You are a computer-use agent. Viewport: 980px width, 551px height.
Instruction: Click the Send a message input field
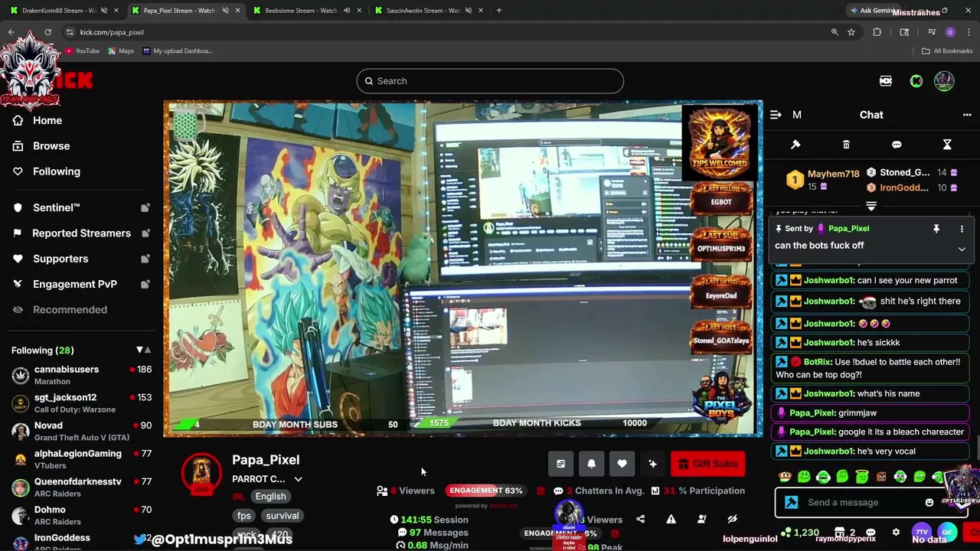pos(861,503)
